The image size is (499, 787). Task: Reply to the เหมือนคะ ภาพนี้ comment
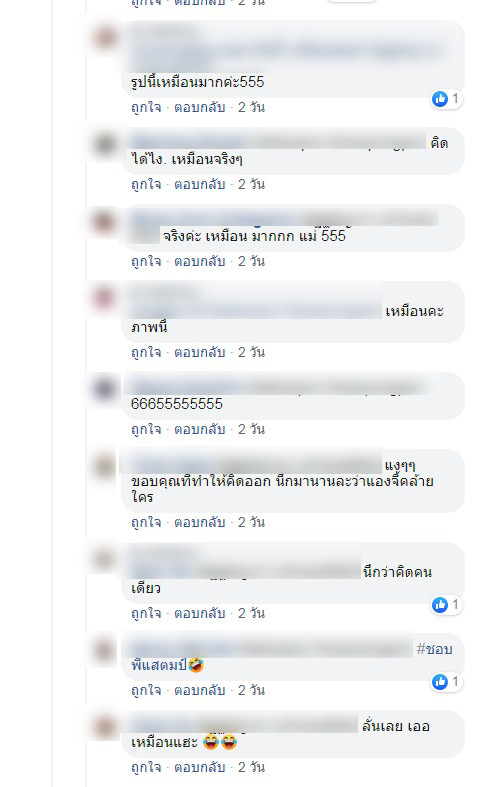[199, 352]
